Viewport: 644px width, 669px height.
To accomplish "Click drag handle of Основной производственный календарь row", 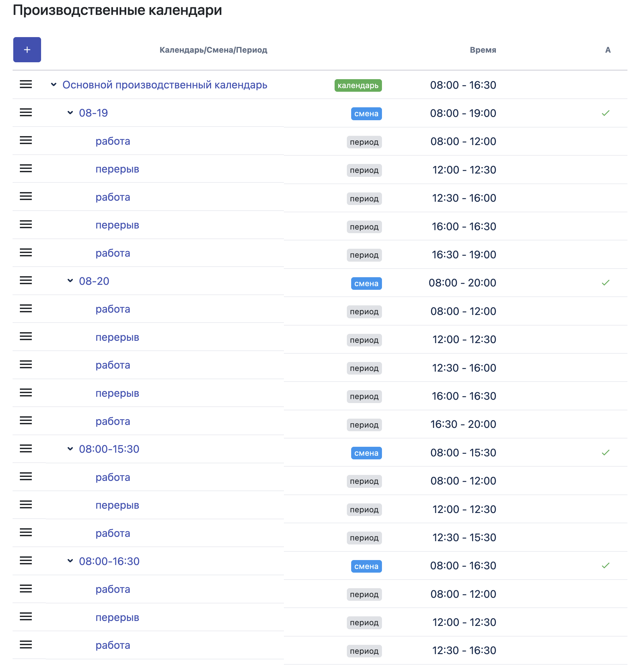I will (26, 84).
